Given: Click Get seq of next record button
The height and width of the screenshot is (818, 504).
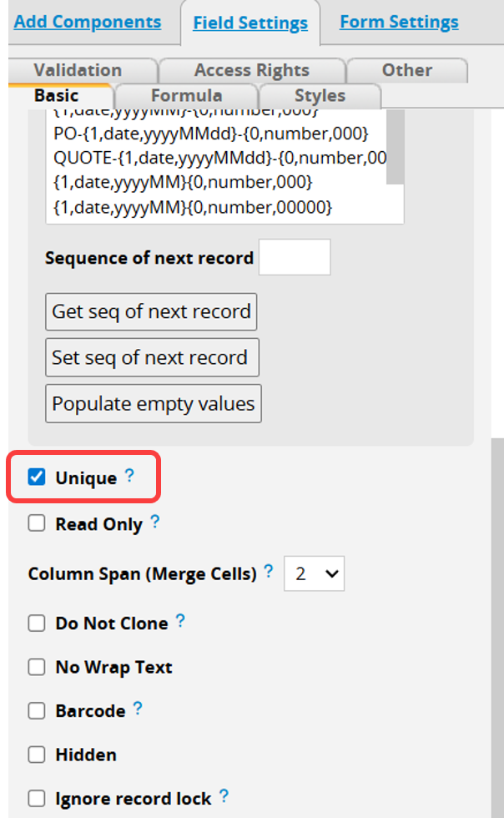Looking at the screenshot, I should pyautogui.click(x=151, y=312).
